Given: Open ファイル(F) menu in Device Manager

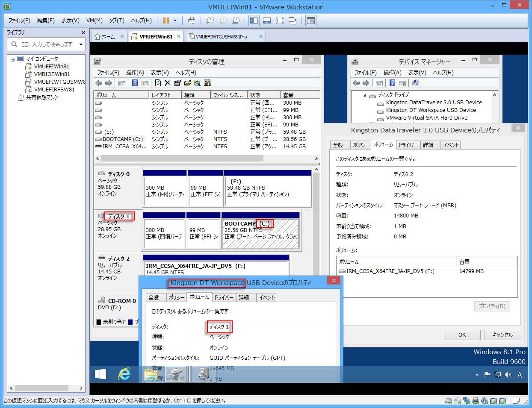Looking at the screenshot, I should pyautogui.click(x=366, y=73).
